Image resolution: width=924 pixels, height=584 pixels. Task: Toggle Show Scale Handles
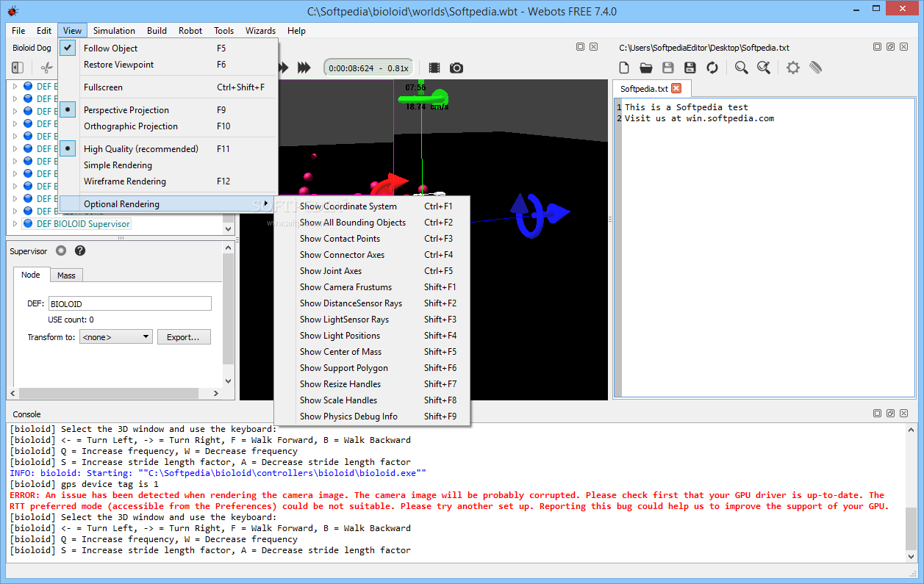372,400
